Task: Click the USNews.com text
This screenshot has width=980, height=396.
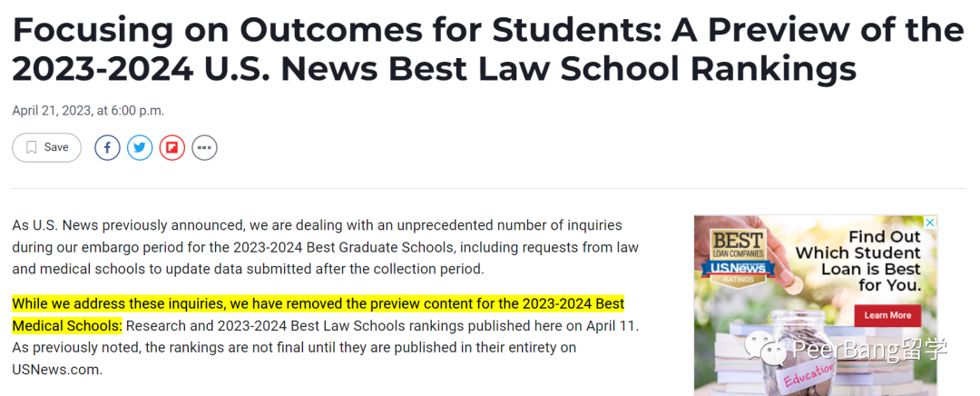Action: (55, 369)
